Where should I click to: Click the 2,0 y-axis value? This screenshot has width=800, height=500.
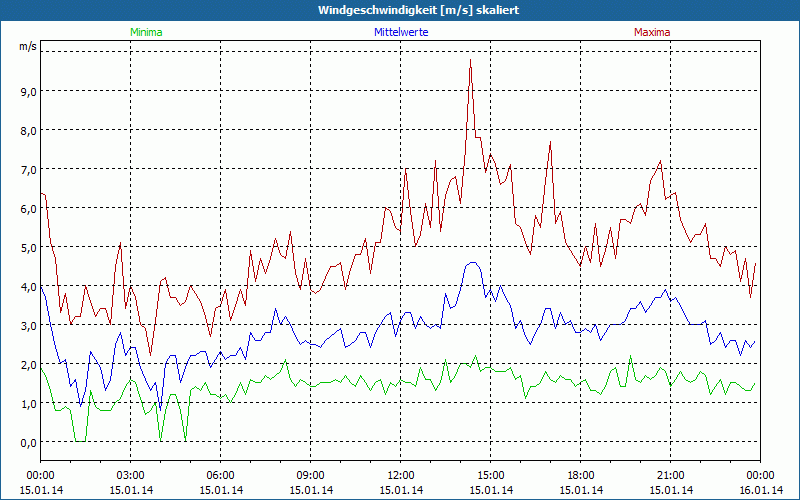coord(29,365)
